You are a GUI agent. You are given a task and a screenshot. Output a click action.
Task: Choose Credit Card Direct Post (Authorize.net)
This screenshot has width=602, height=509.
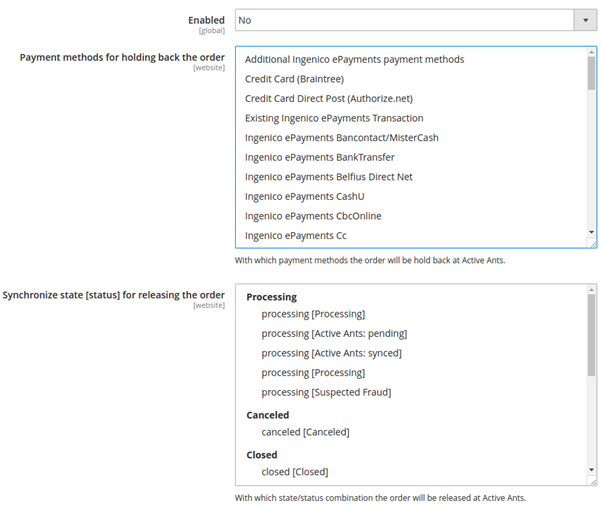[x=328, y=99]
